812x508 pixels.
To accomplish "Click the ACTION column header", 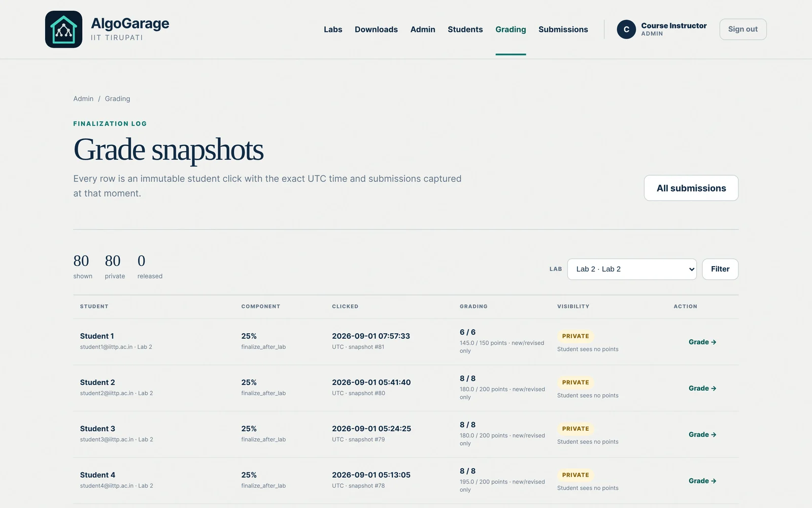I will [685, 306].
